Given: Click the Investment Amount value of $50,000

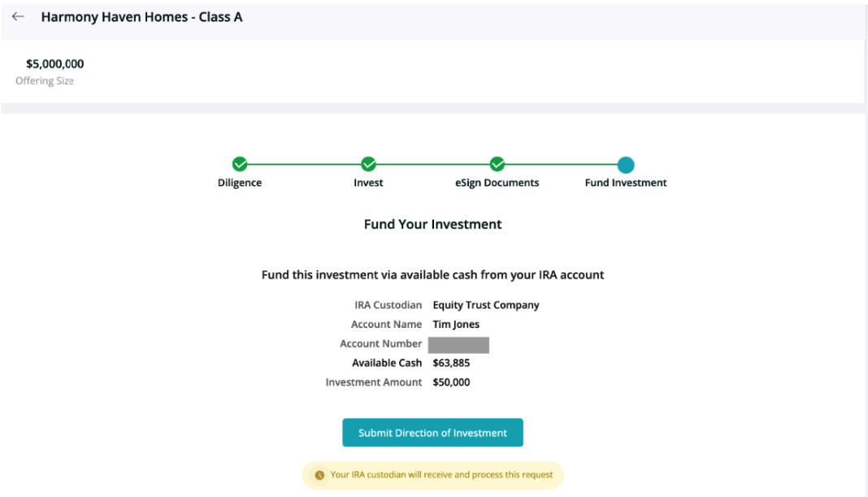Looking at the screenshot, I should 452,381.
